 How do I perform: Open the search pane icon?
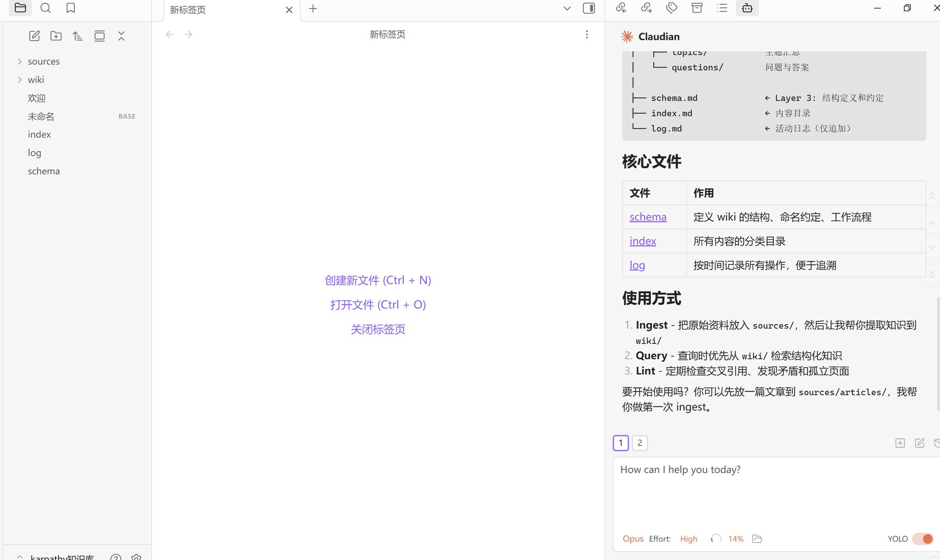45,8
